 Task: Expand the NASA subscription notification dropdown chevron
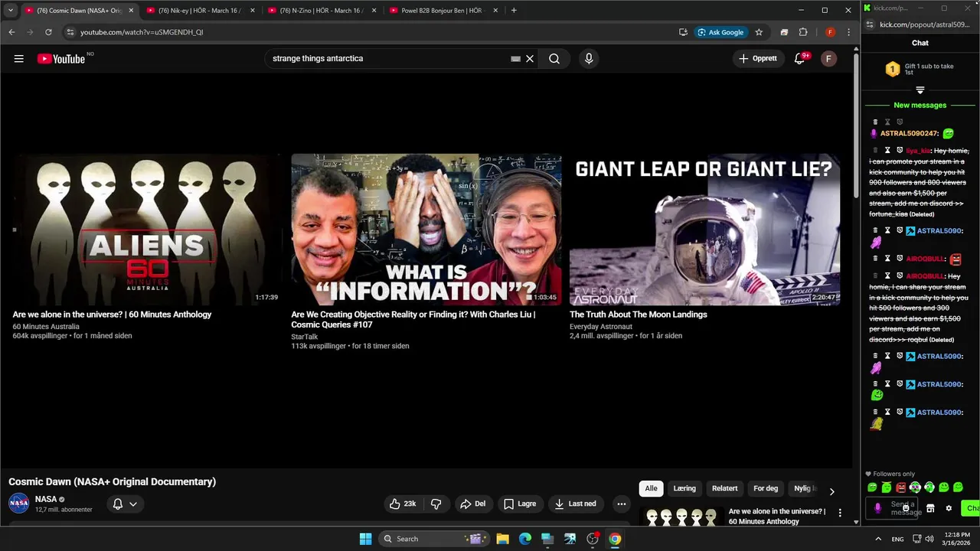click(x=133, y=504)
